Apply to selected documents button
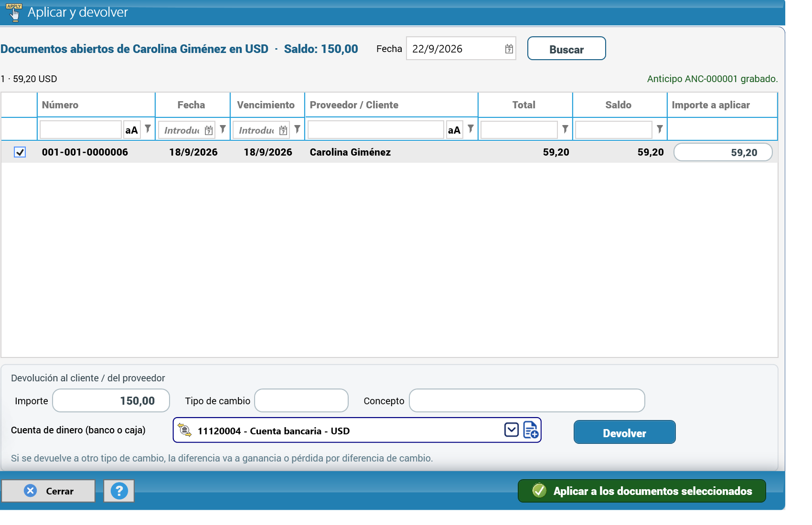Screen dimensions: 812x525 coord(641,491)
